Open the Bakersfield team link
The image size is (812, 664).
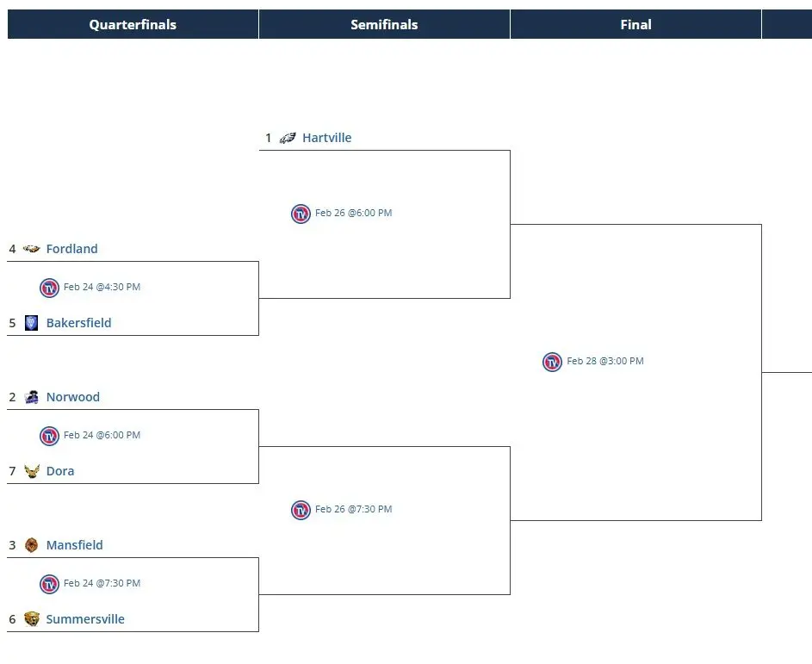point(78,323)
